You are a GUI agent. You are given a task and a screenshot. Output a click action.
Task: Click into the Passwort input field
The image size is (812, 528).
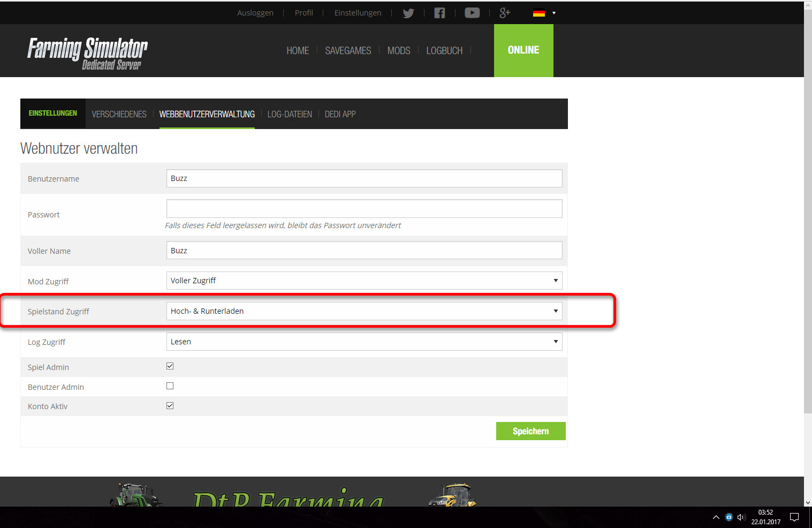coord(364,209)
